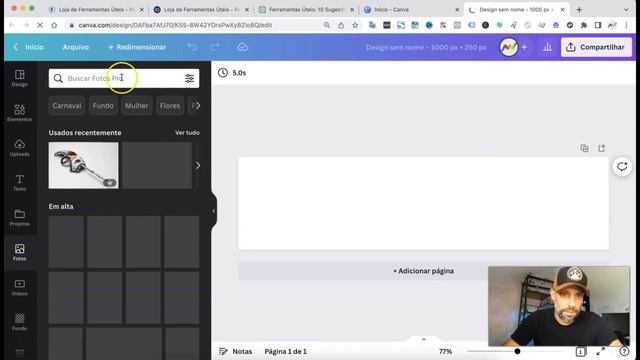
Task: Click the design title field
Action: tap(426, 47)
